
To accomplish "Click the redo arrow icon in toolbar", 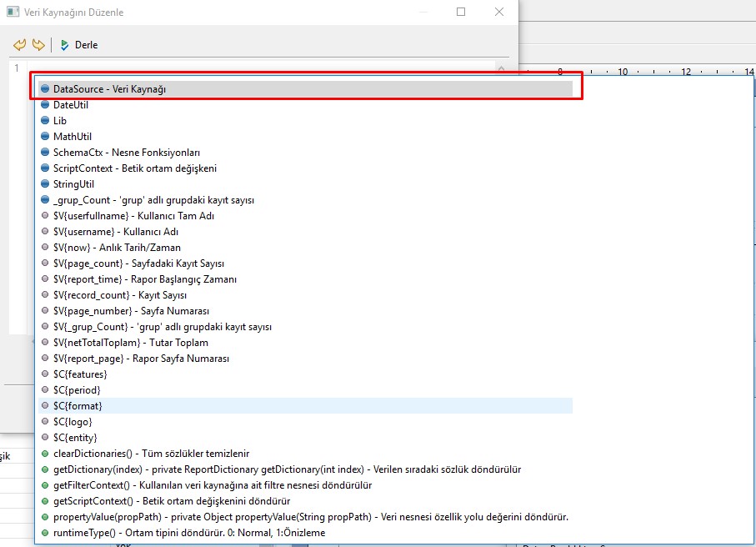I will (38, 44).
